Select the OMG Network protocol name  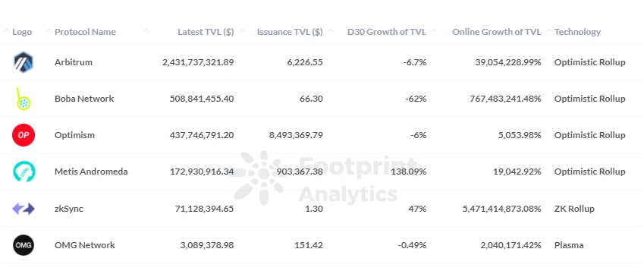pyautogui.click(x=85, y=245)
